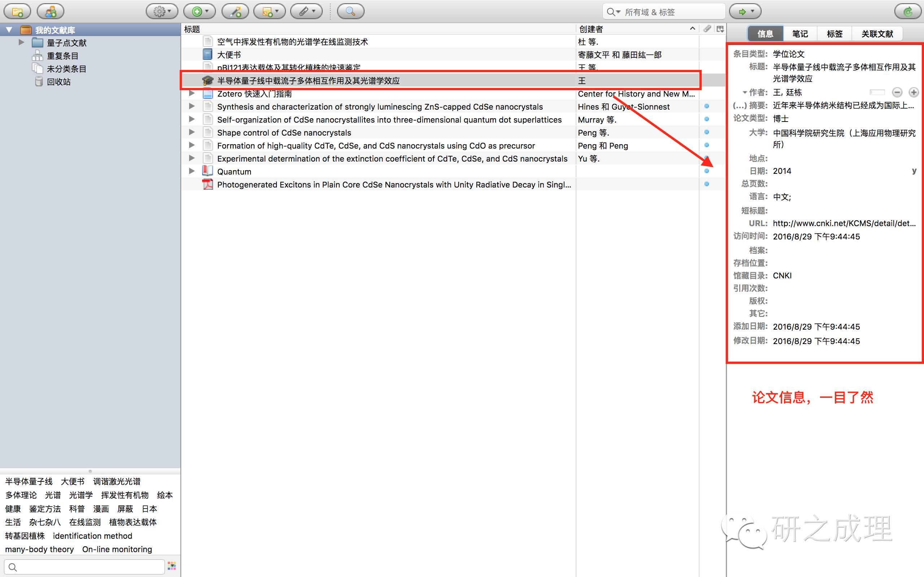Expand the 量子点文献 collection
The width and height of the screenshot is (924, 577).
click(21, 42)
